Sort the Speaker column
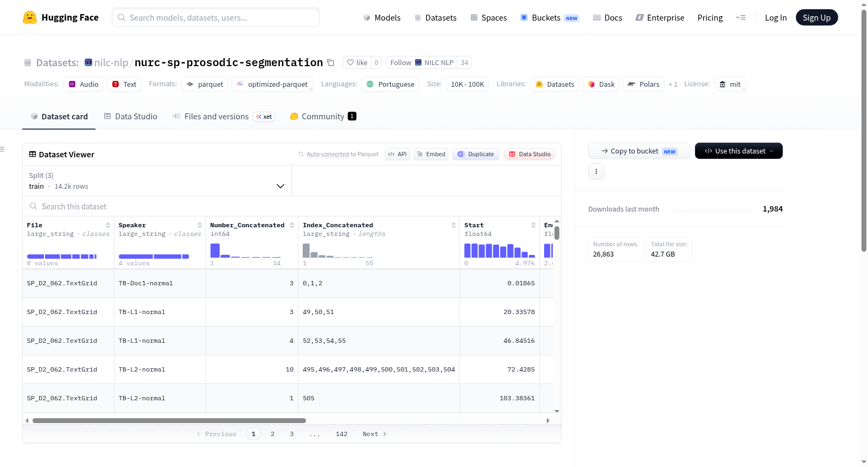This screenshot has height=467, width=868. (x=200, y=225)
